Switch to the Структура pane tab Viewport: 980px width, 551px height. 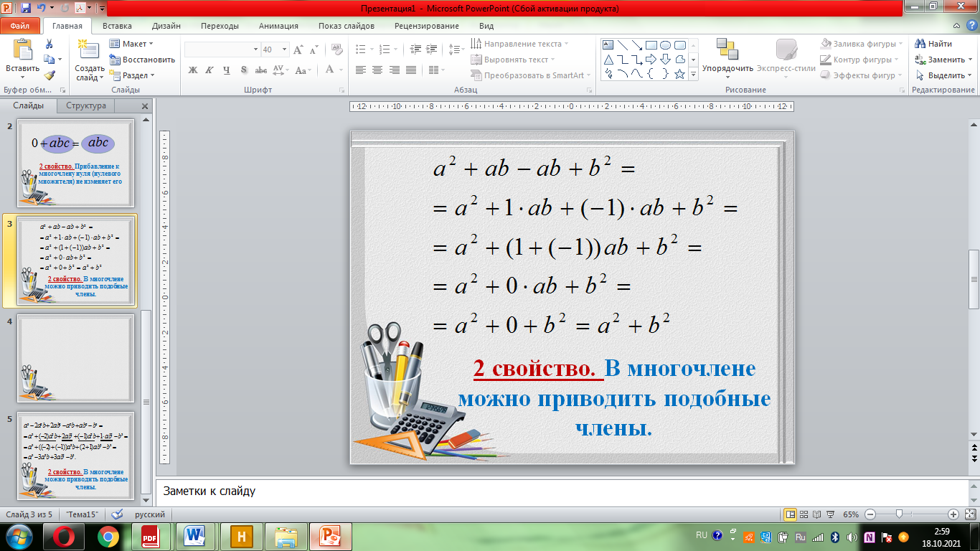click(86, 105)
